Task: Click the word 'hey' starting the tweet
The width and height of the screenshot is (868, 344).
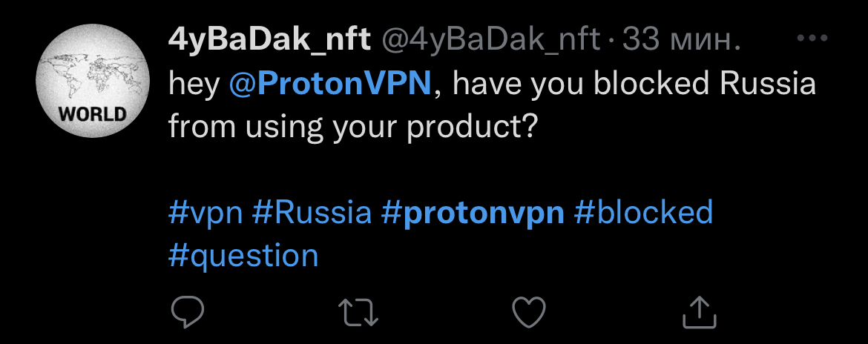Action: tap(194, 84)
